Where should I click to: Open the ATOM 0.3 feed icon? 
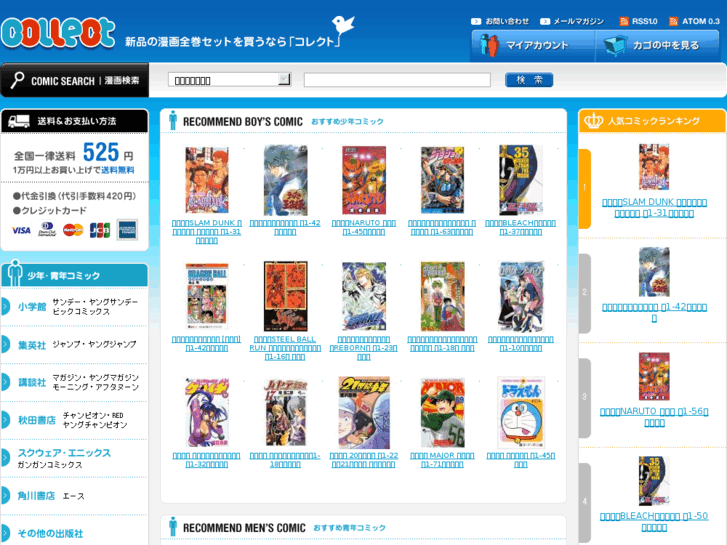coord(673,21)
